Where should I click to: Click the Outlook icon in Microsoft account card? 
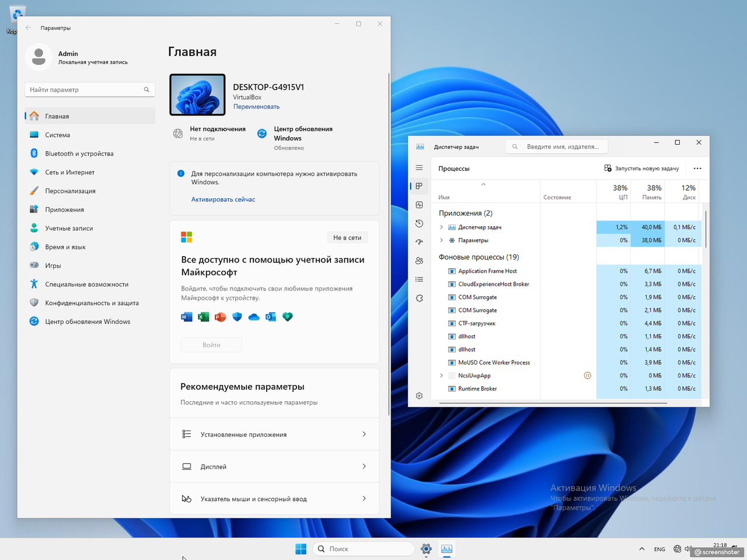271,317
